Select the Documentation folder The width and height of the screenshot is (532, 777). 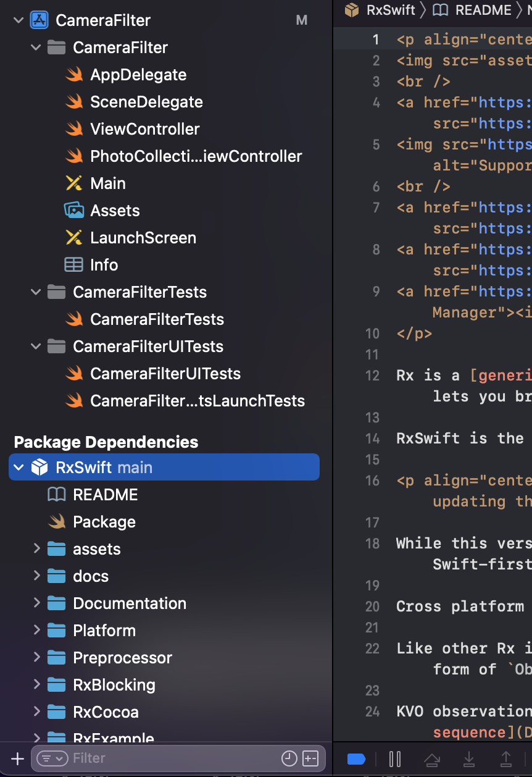point(130,603)
